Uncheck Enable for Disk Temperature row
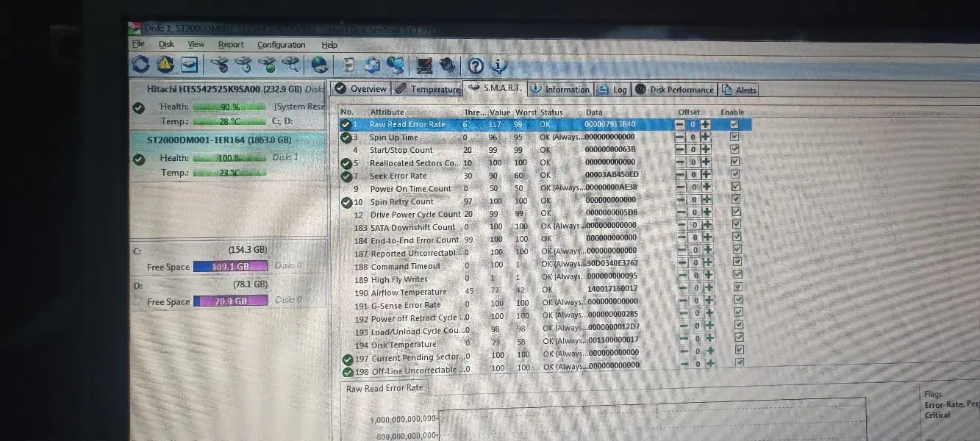Image resolution: width=980 pixels, height=441 pixels. click(739, 337)
